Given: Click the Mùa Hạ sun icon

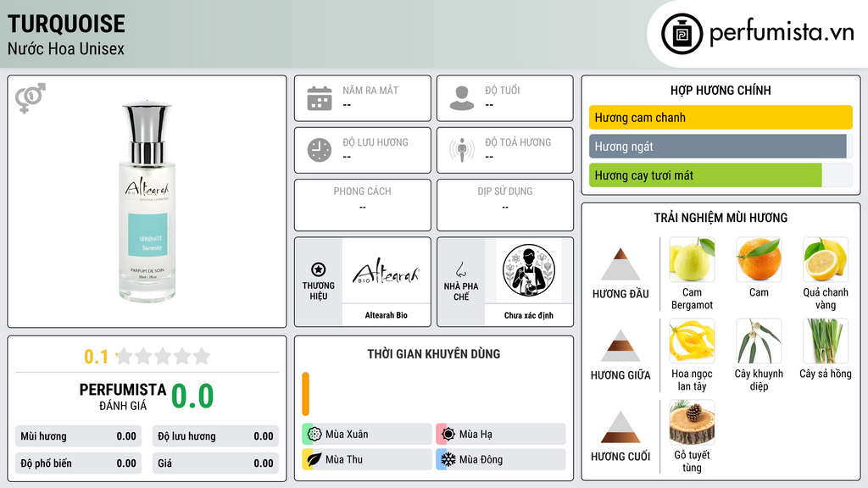Looking at the screenshot, I should [448, 434].
